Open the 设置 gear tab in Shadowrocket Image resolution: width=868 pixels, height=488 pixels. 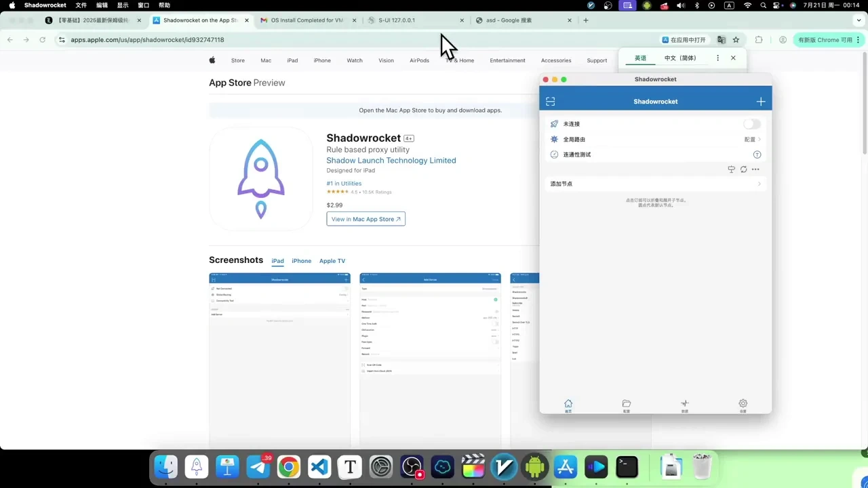pos(743,405)
